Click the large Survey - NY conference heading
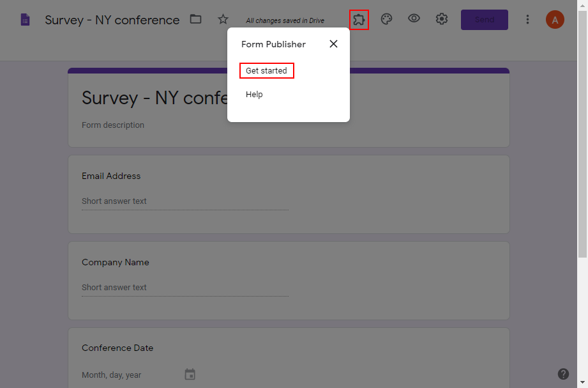 coord(155,98)
